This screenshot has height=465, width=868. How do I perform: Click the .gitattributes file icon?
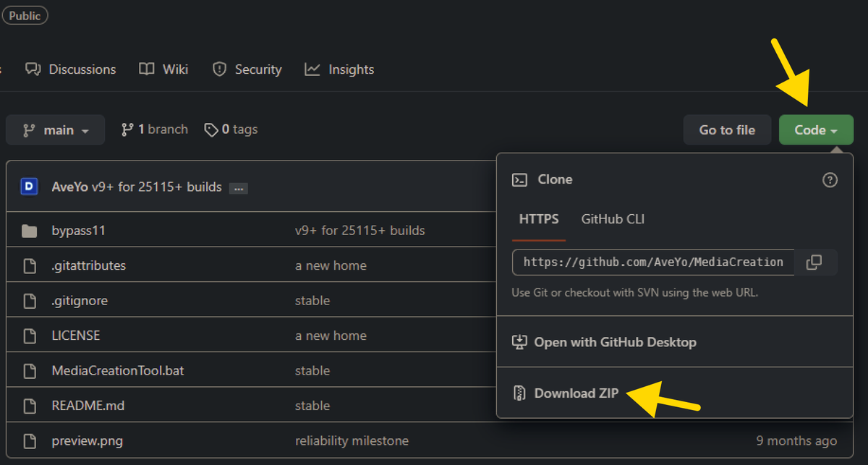click(x=30, y=265)
